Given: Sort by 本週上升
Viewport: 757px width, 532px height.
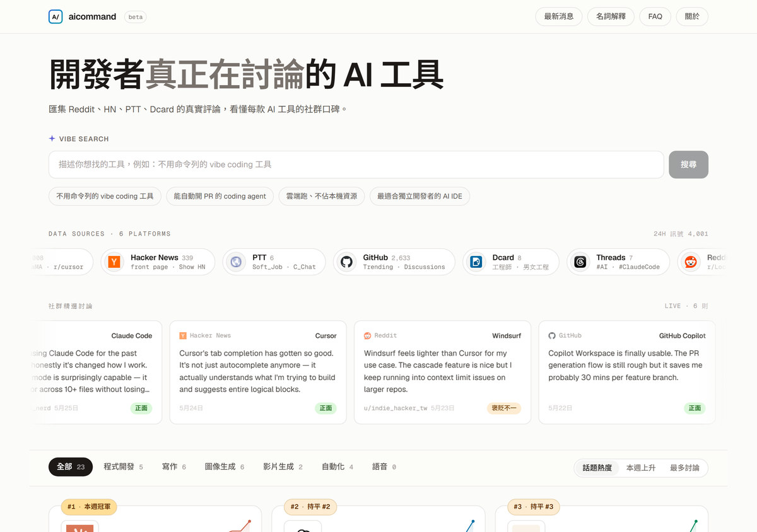Looking at the screenshot, I should 641,468.
